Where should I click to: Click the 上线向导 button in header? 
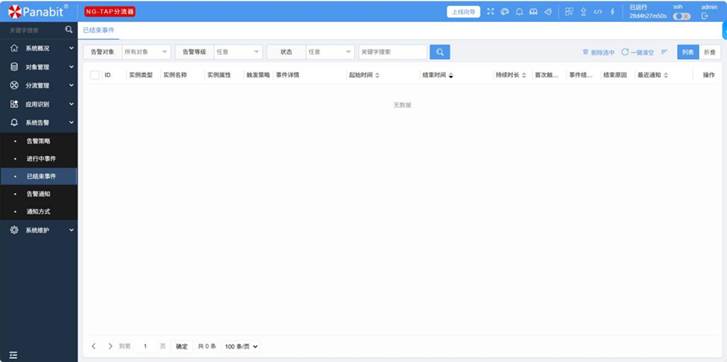463,12
